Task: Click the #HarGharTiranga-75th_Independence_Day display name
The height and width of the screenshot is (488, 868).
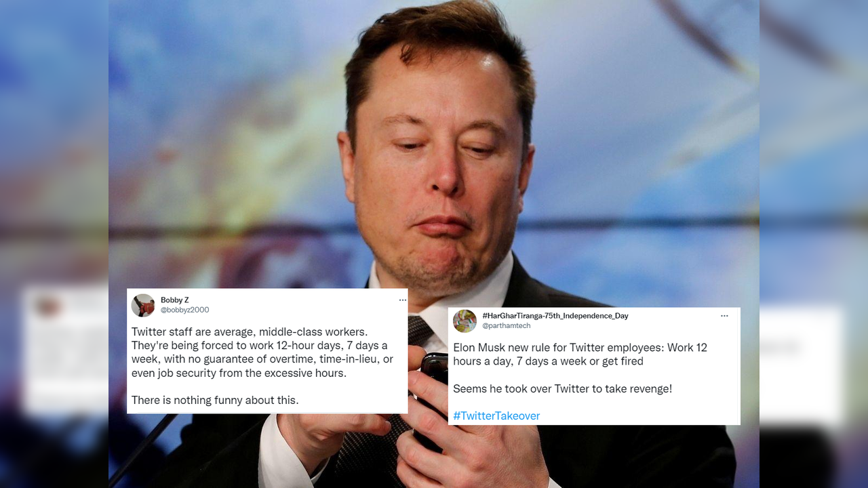Action: 555,316
